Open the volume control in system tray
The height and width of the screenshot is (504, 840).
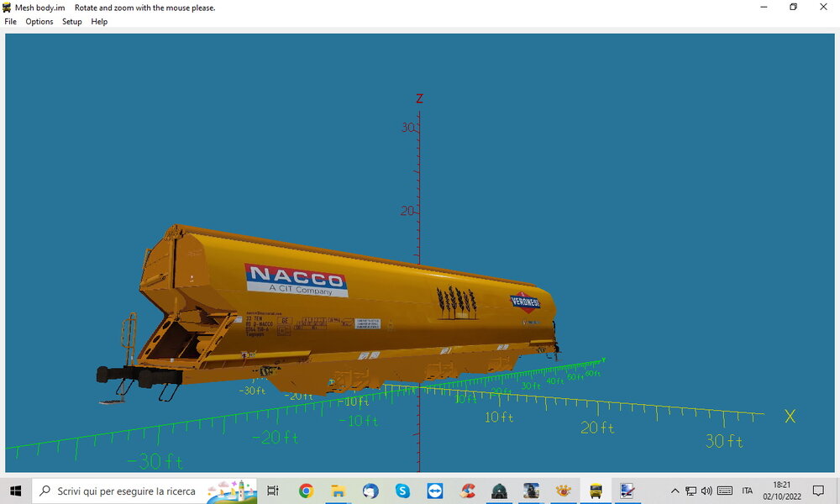(x=706, y=491)
